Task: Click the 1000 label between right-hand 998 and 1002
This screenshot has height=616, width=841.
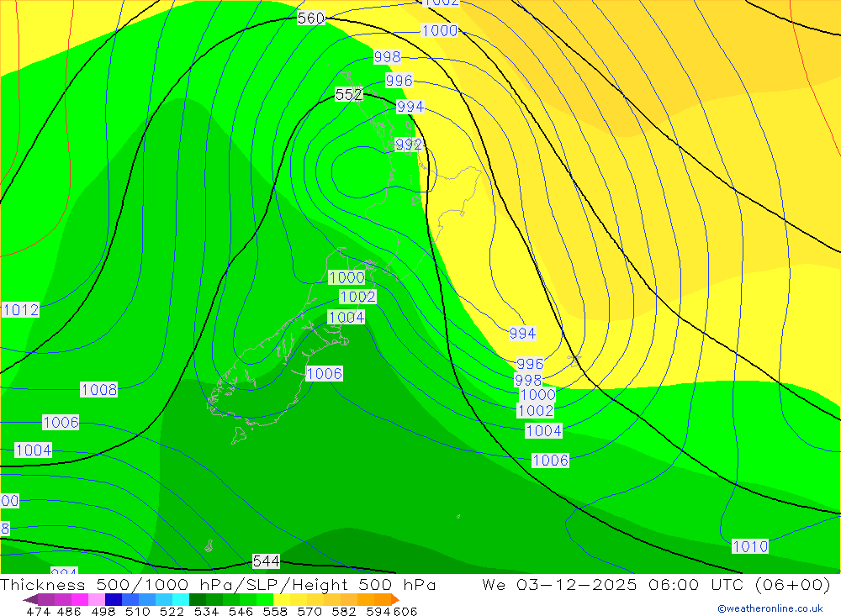Action: tap(538, 395)
